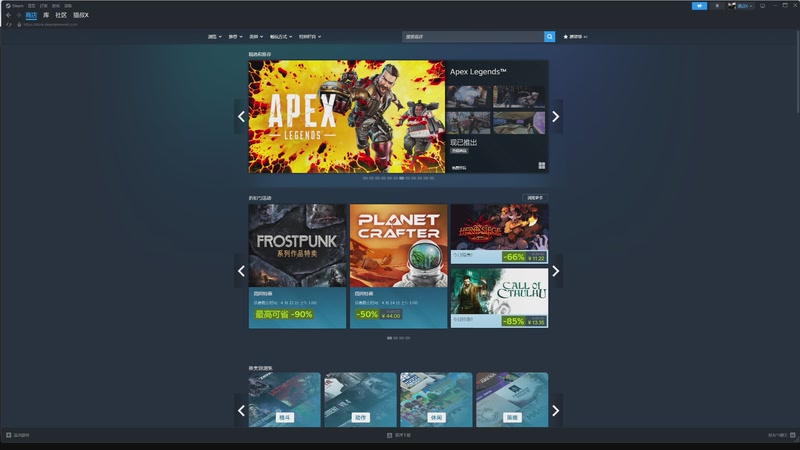The height and width of the screenshot is (450, 800).
Task: Click the Apex Legends™ title text
Action: click(478, 72)
